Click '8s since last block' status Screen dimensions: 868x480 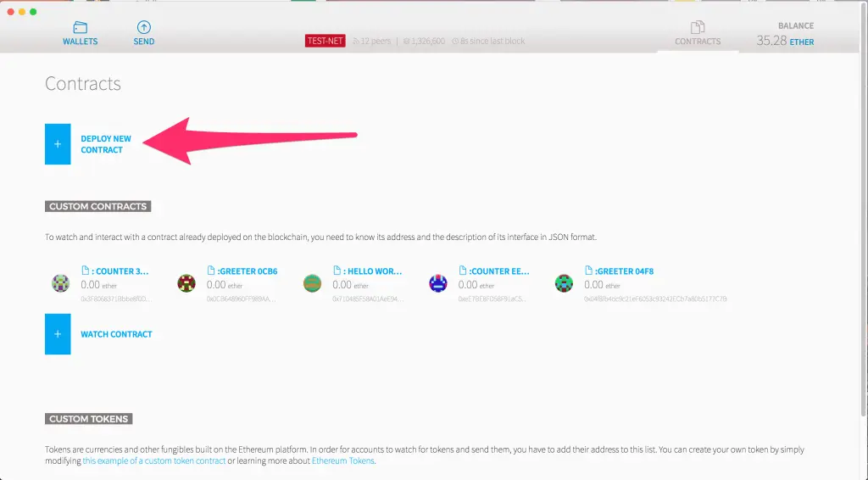tap(492, 41)
